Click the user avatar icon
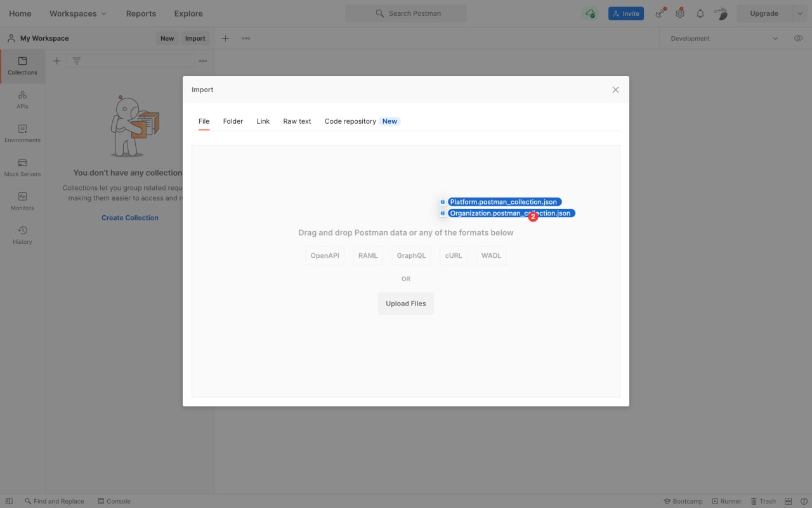 (721, 13)
